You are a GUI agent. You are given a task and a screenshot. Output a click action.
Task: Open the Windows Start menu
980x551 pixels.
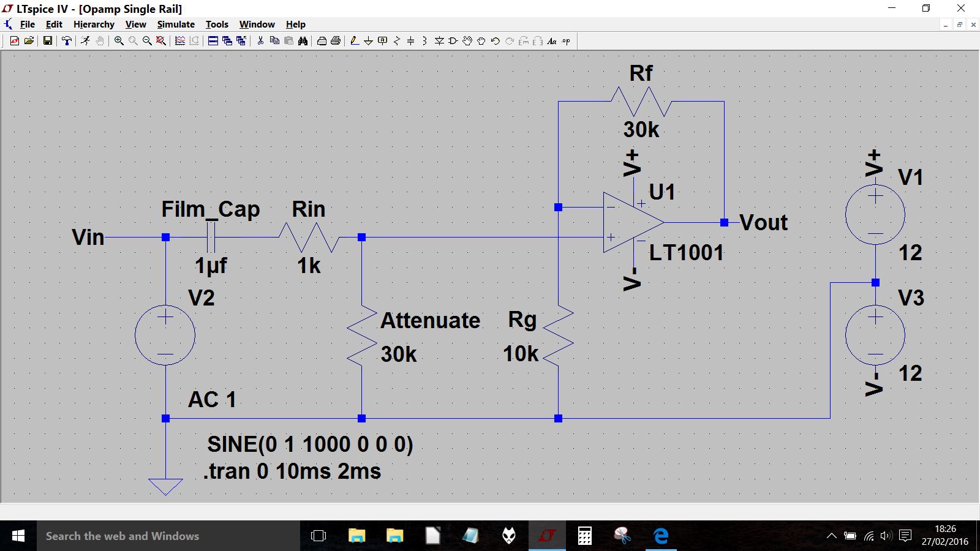coord(18,536)
